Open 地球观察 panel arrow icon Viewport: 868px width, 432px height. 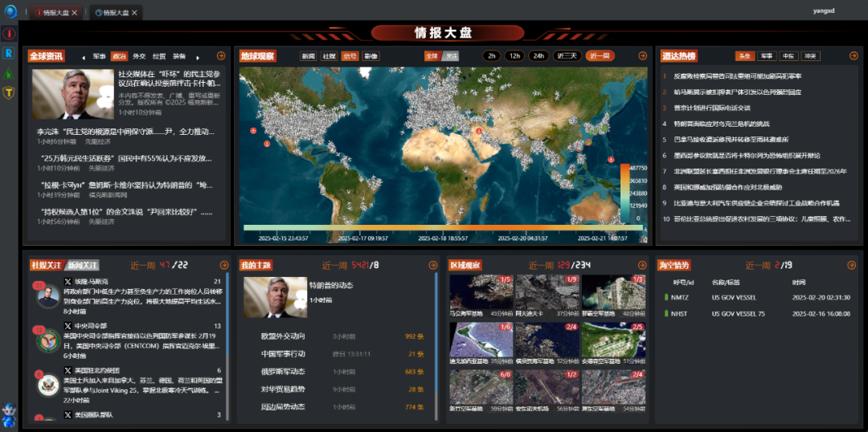coord(643,56)
